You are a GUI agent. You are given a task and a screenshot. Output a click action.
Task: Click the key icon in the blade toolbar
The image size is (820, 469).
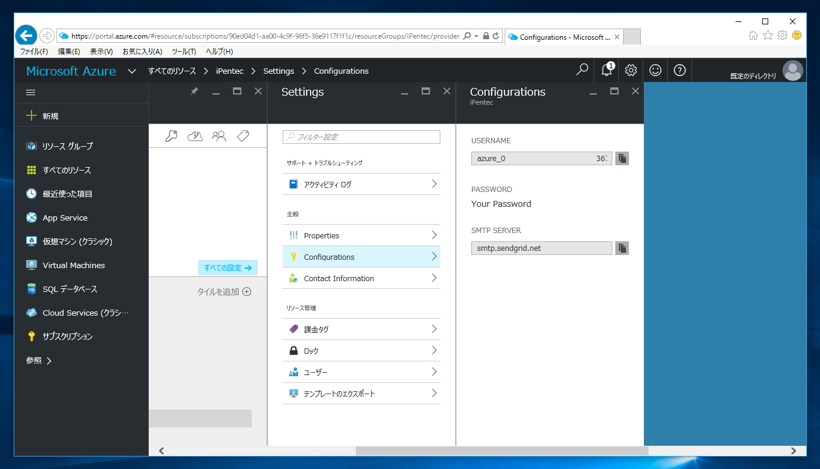point(171,136)
